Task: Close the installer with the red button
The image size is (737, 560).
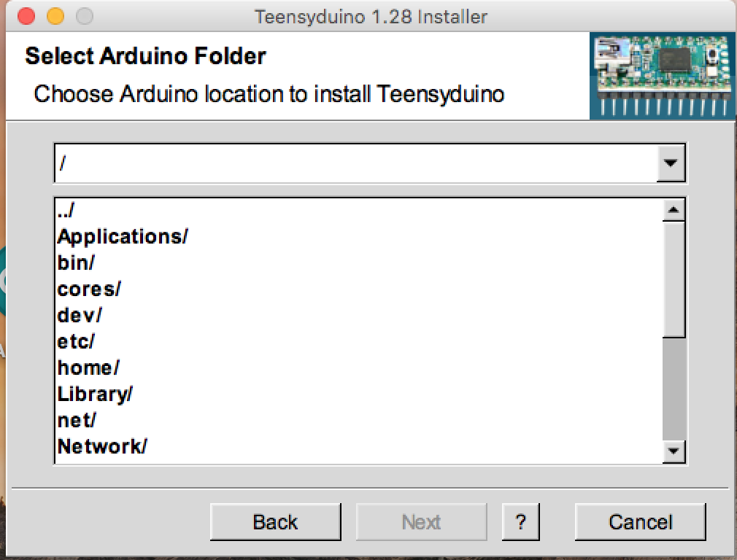Action: point(26,17)
